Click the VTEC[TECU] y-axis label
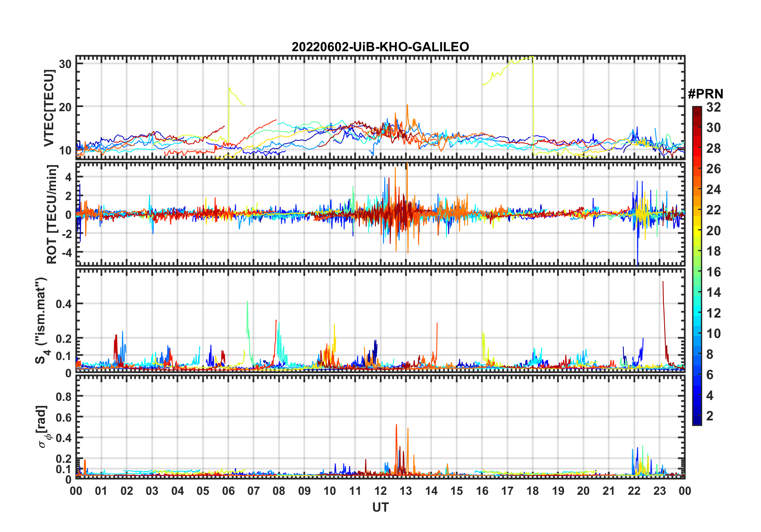The image size is (761, 532). point(49,108)
